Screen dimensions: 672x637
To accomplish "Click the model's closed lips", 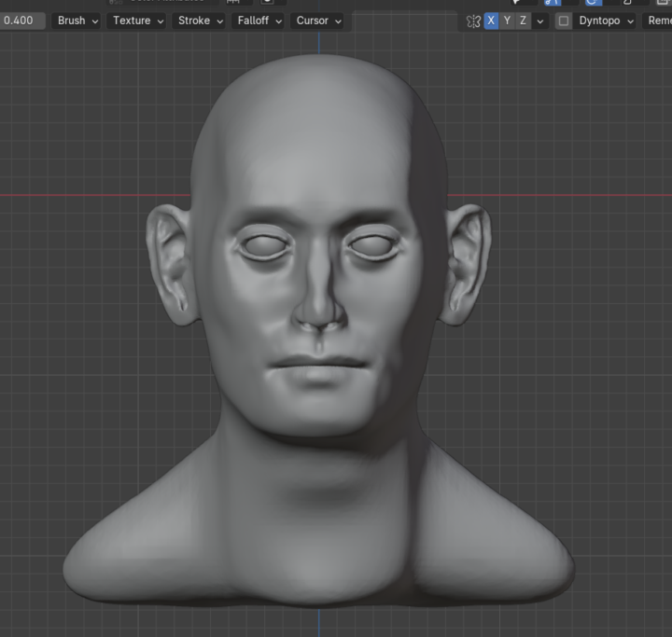I will point(318,362).
